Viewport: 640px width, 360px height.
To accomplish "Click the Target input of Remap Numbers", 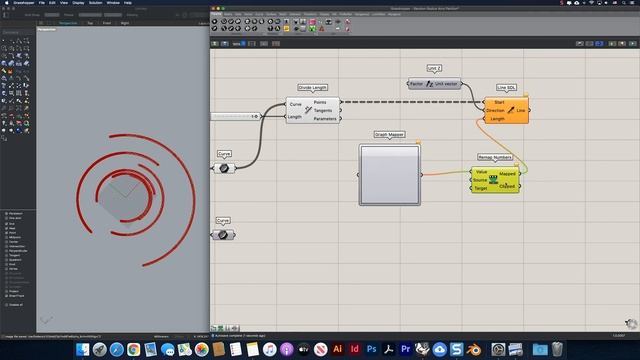I will pyautogui.click(x=481, y=188).
